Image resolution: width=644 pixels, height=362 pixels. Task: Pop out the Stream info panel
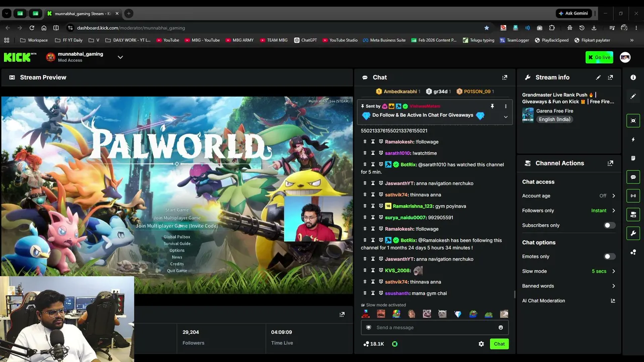(x=610, y=77)
